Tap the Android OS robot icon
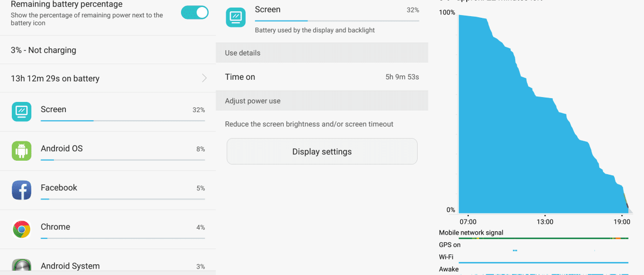Screen dimensions: 644x275 click(x=22, y=151)
